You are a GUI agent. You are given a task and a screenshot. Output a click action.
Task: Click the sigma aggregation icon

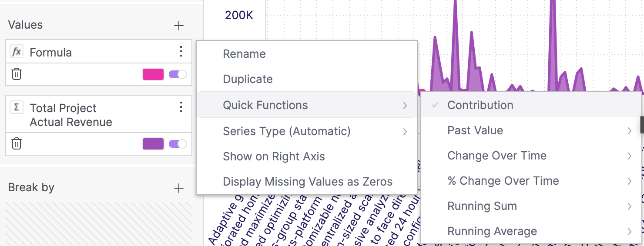pyautogui.click(x=17, y=107)
